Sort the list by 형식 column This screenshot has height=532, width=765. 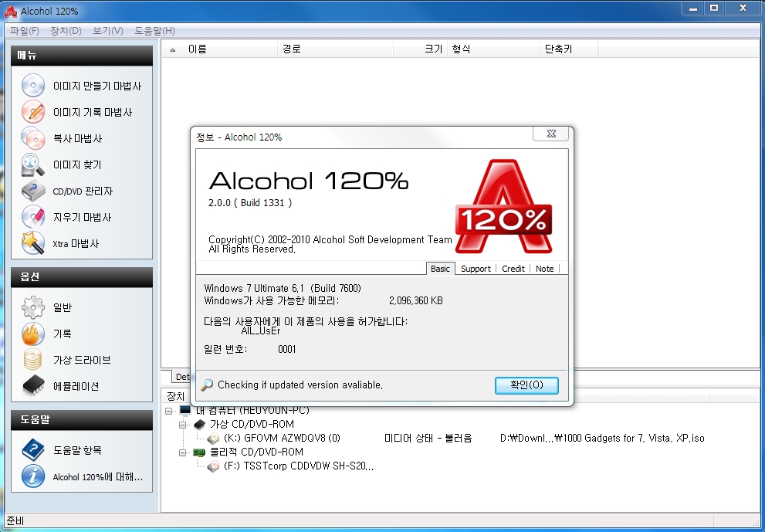click(x=494, y=49)
